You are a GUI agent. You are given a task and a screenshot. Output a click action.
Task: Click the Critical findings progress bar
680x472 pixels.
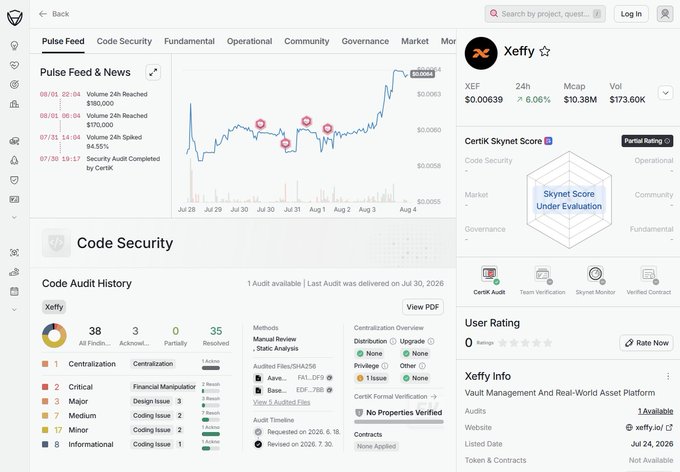(x=211, y=391)
